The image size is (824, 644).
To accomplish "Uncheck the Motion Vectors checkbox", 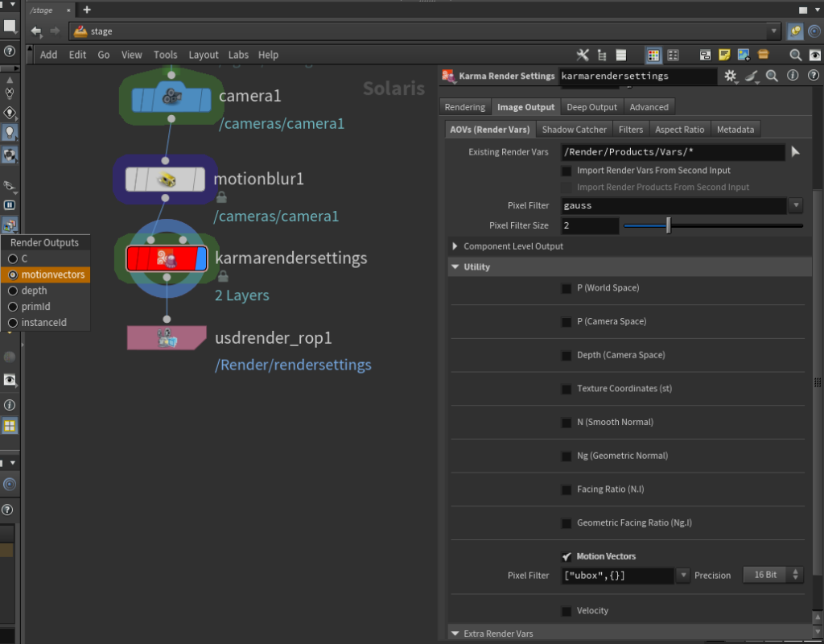I will [566, 556].
